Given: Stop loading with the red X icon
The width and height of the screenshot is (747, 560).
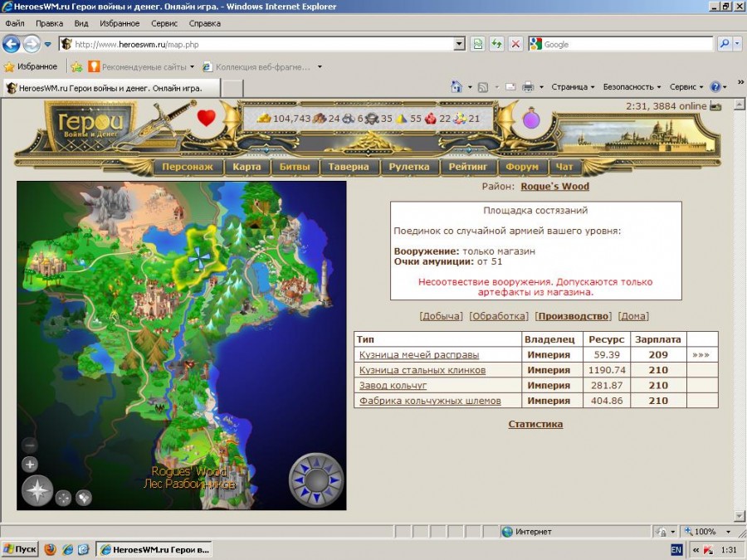Looking at the screenshot, I should point(515,44).
